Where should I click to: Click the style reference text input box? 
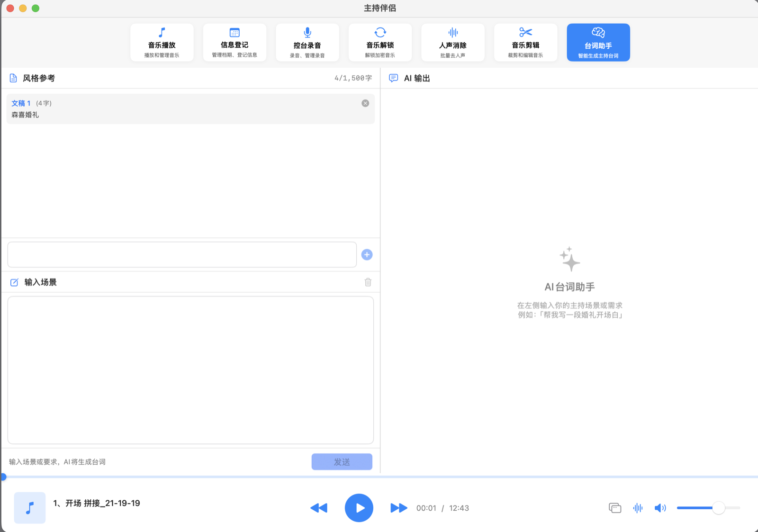pos(182,255)
